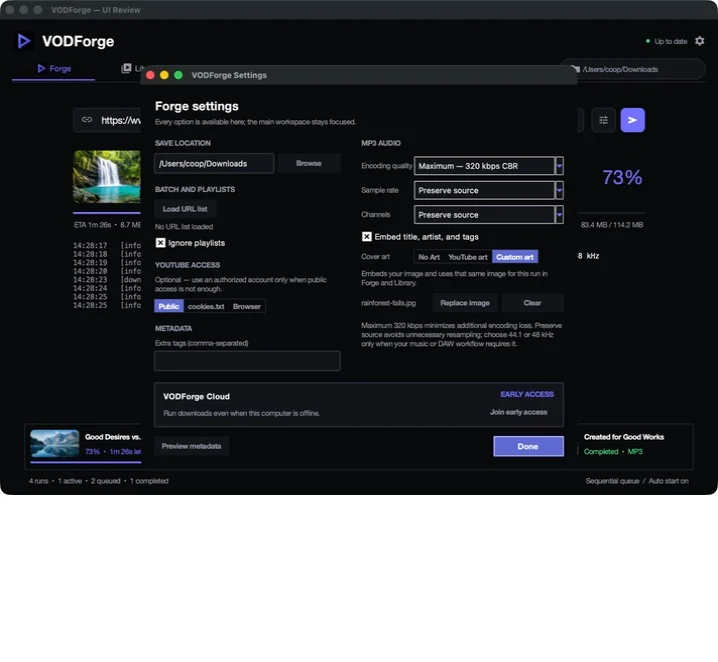Screen dimensions: 718x662
Task: Click the Clear cover image button
Action: pos(532,303)
